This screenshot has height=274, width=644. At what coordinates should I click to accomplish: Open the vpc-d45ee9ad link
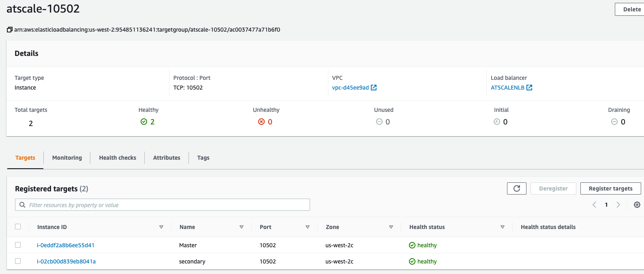coord(351,88)
